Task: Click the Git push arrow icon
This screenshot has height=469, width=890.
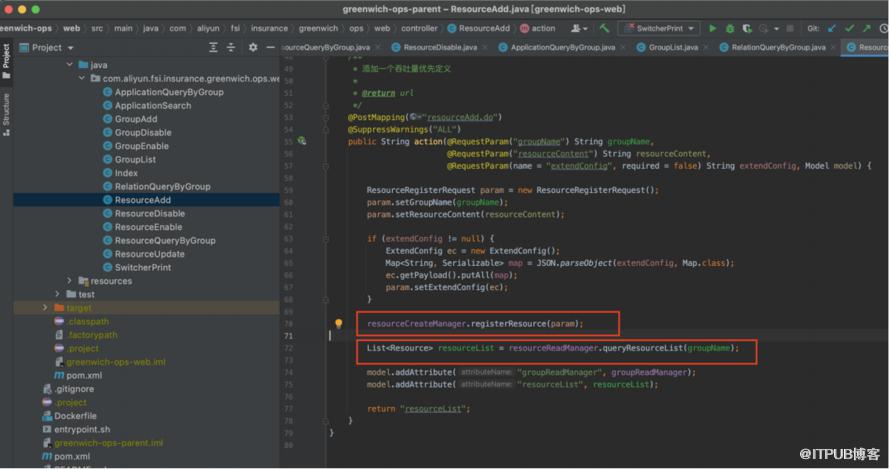Action: click(x=867, y=28)
